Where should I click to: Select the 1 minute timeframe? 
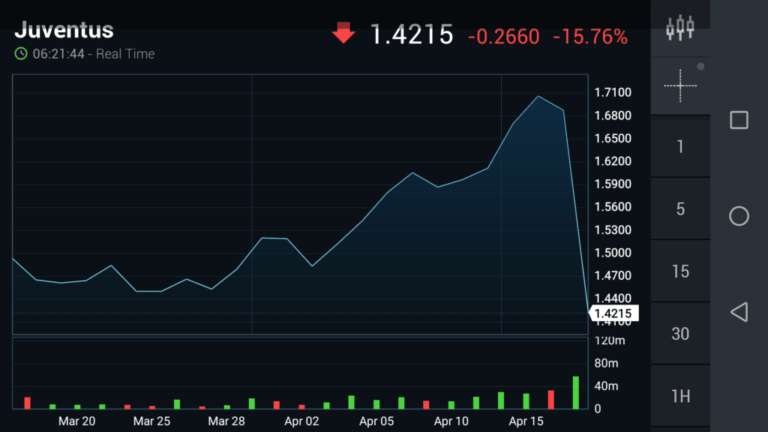tap(680, 147)
